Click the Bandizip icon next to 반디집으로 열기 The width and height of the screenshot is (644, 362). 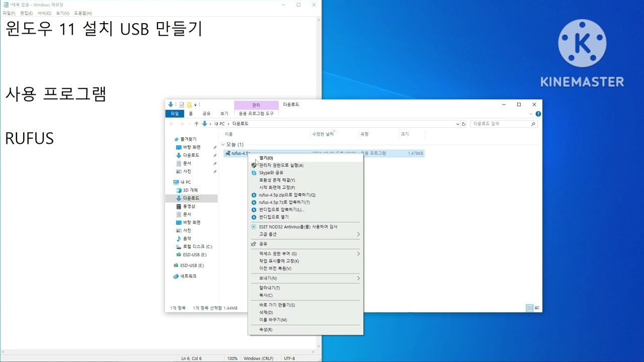(254, 217)
